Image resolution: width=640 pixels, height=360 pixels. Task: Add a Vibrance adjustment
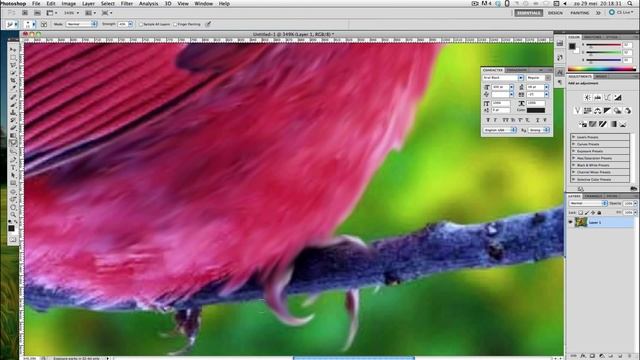(x=577, y=111)
